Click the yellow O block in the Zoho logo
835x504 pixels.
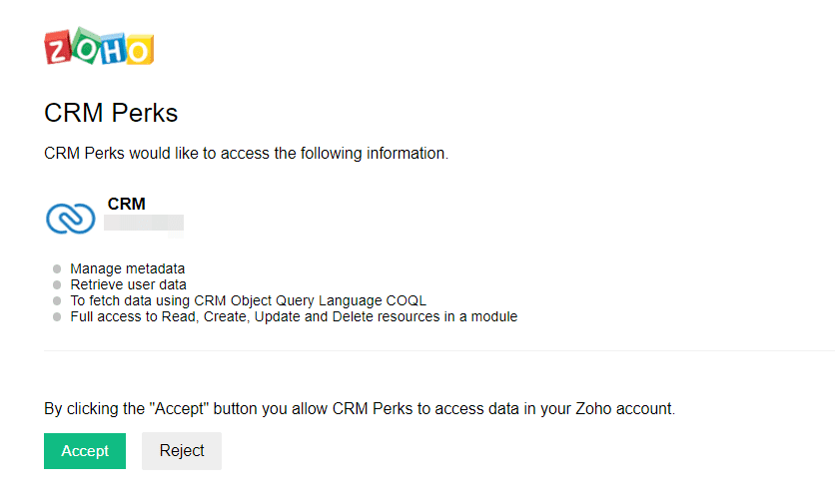(139, 50)
